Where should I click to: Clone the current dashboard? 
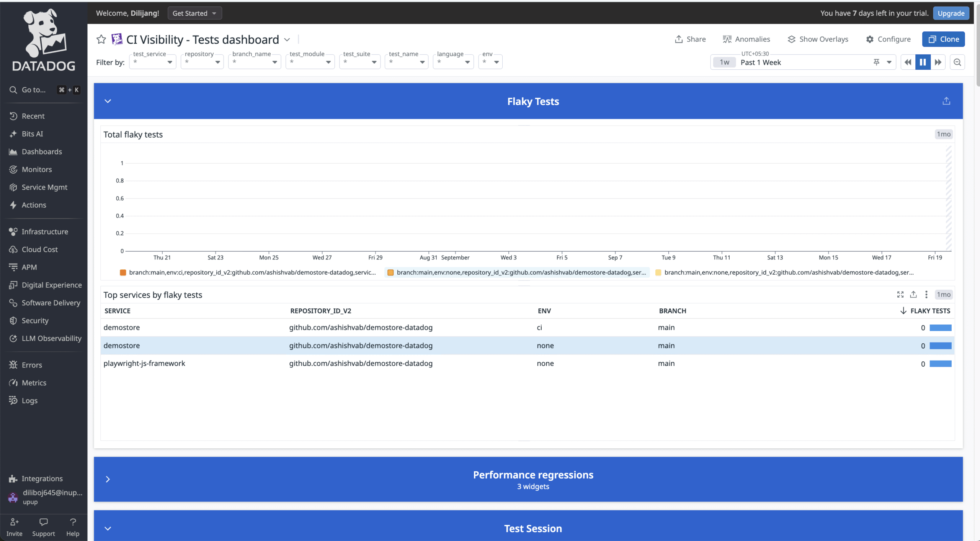(943, 39)
